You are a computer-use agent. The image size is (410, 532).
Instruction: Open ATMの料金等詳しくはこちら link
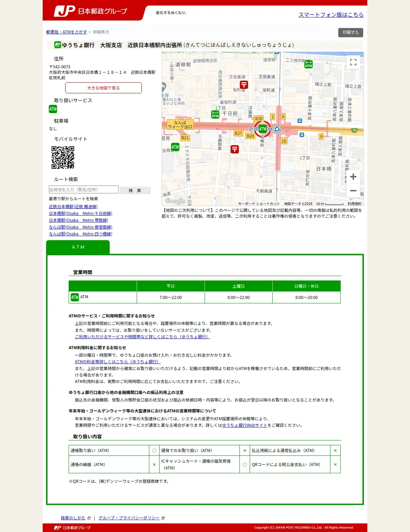tap(118, 362)
